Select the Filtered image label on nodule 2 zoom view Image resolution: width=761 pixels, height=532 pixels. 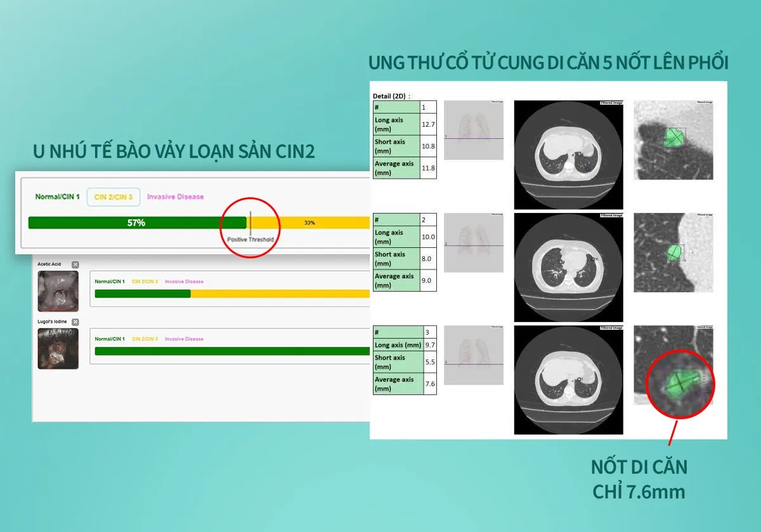(x=706, y=213)
